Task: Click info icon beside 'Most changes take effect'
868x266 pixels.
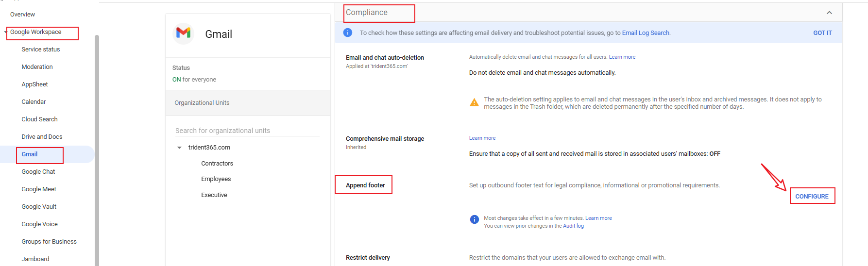Action: click(x=475, y=219)
